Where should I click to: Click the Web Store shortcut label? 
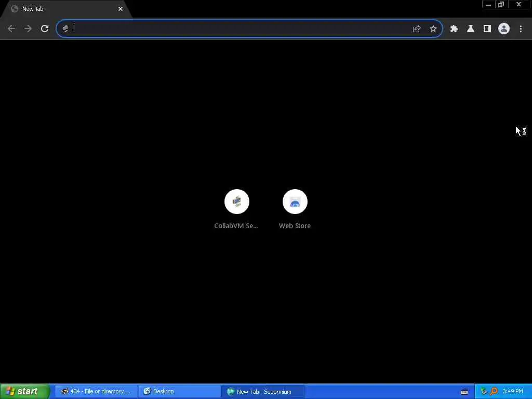[295, 225]
